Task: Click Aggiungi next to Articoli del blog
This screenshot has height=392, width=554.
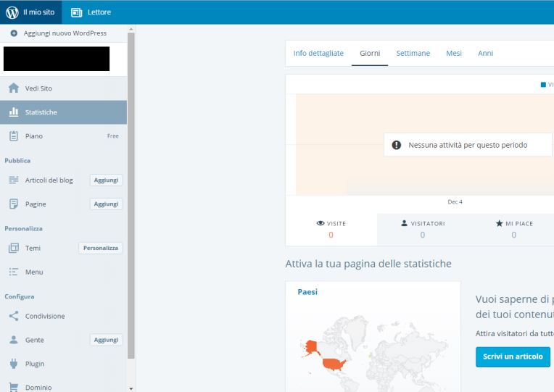Action: (106, 180)
